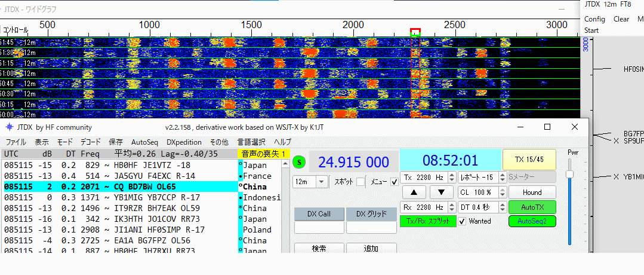This screenshot has width=644, height=275.
Task: Adjust the レポート -15 spinner
Action: (483, 178)
